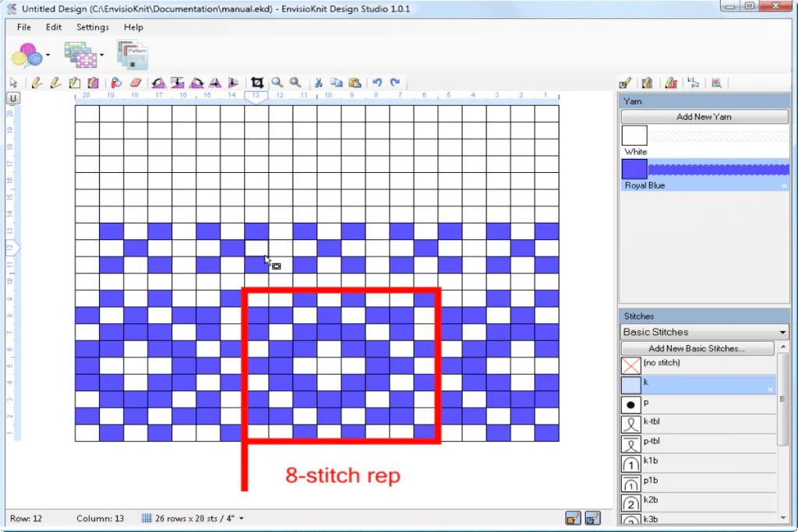Select the White yarn color swatch
798x532 pixels.
634,136
